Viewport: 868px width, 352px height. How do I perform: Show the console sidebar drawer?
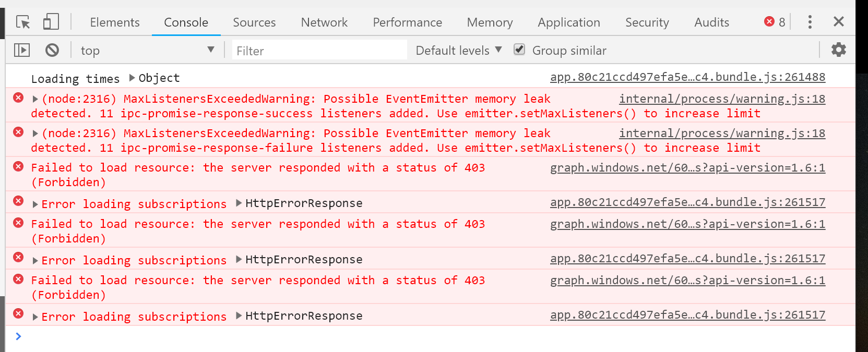tap(22, 50)
